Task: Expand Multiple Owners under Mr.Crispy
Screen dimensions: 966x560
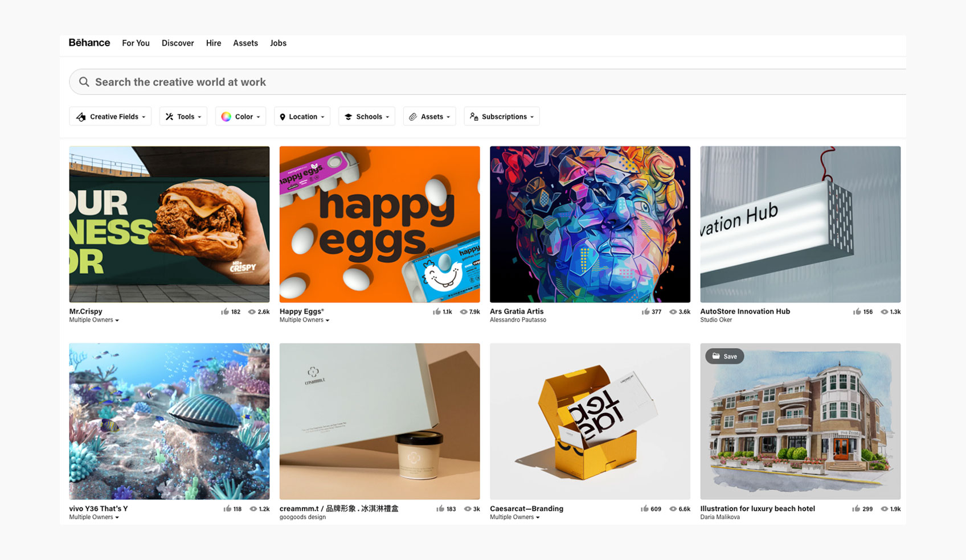Action: (x=94, y=320)
